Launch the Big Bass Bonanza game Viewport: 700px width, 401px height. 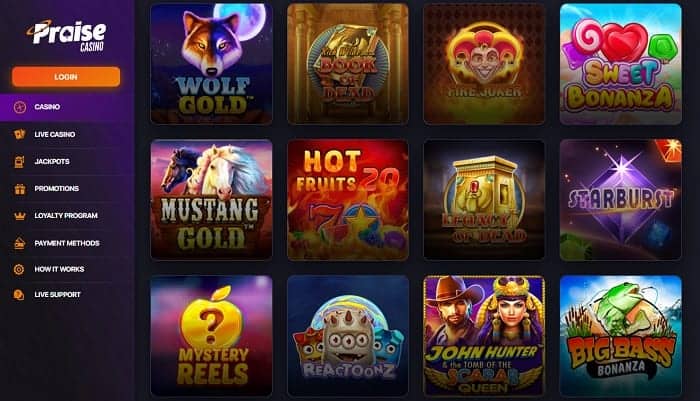point(621,336)
